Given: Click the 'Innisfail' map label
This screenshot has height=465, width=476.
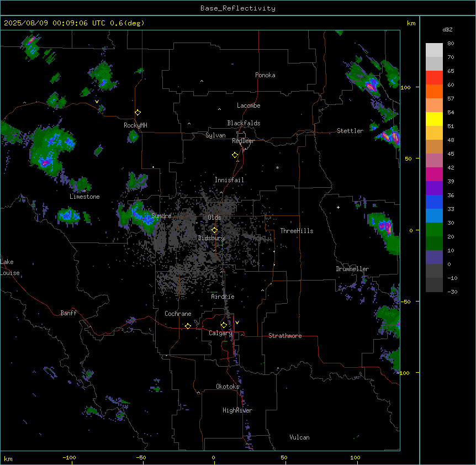Looking at the screenshot, I should tap(229, 180).
